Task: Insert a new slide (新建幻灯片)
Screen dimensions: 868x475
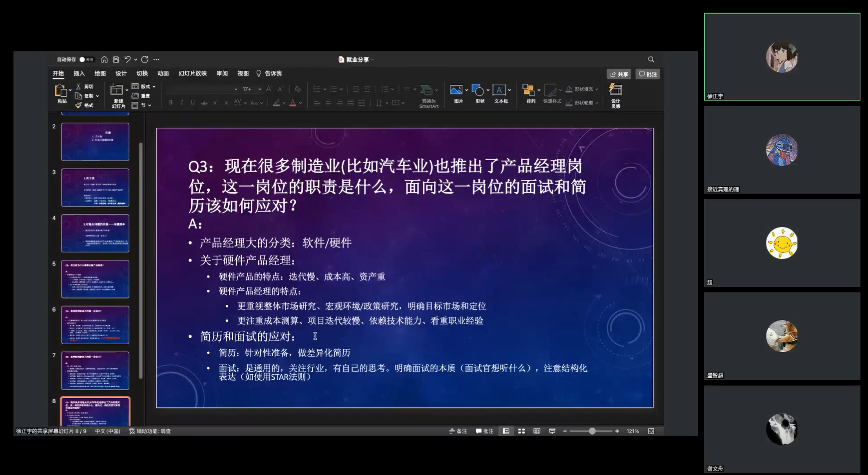Action: [x=118, y=96]
